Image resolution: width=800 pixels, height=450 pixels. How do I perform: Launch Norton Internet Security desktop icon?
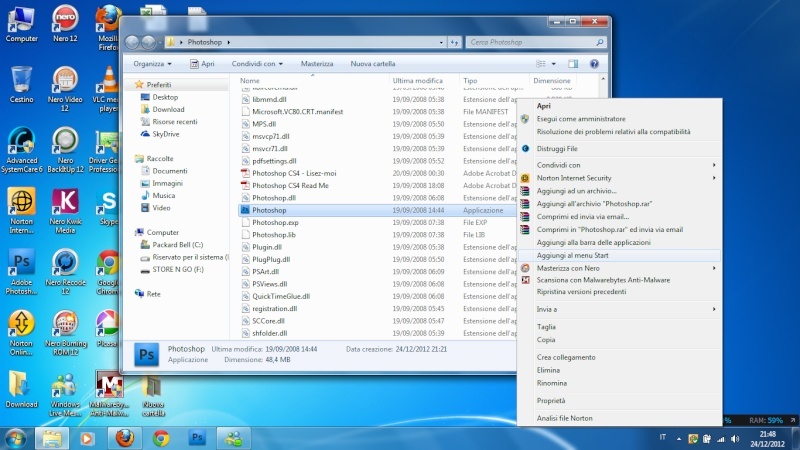point(21,211)
